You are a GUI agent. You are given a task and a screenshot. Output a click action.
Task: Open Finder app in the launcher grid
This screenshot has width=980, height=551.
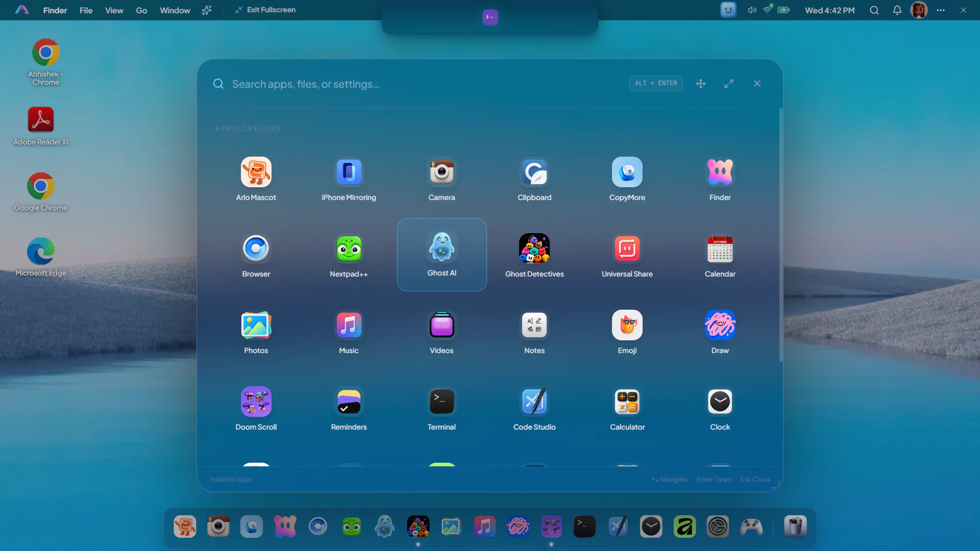pyautogui.click(x=720, y=179)
